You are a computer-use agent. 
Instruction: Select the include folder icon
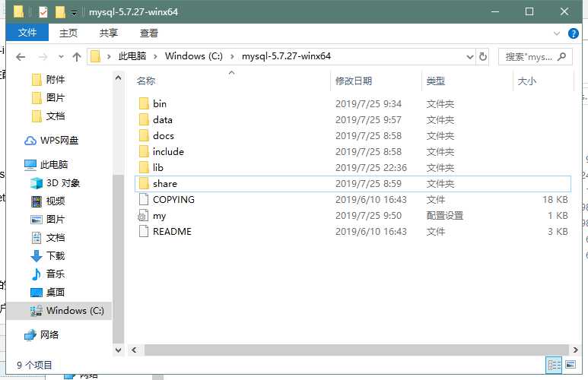click(144, 152)
